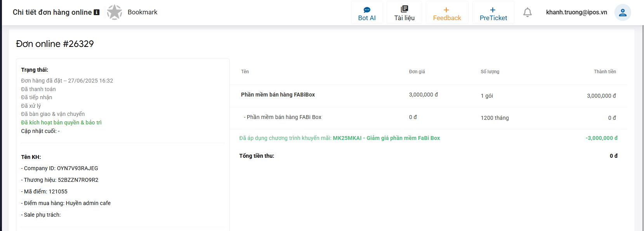Click the Chi tiết đơn hàng online title
Screen dimensions: 644x231
point(52,12)
